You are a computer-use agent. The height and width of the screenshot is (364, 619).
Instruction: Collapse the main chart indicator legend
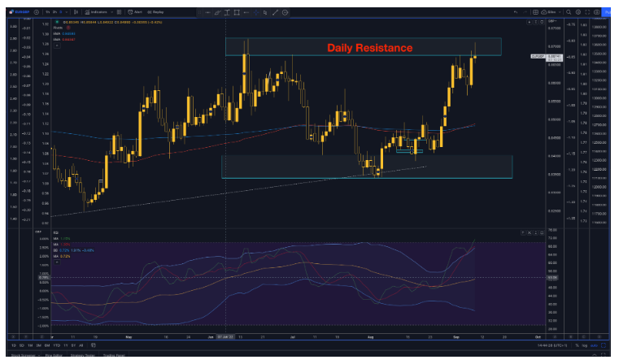57,45
